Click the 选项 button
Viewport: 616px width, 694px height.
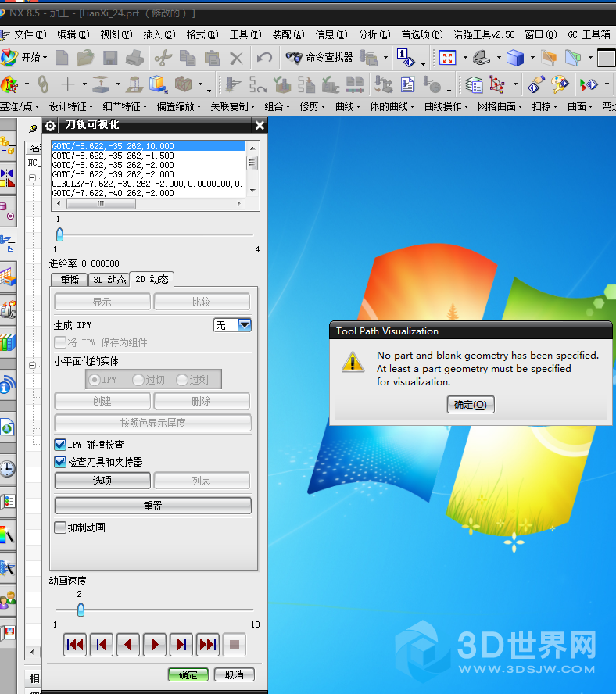tap(102, 480)
